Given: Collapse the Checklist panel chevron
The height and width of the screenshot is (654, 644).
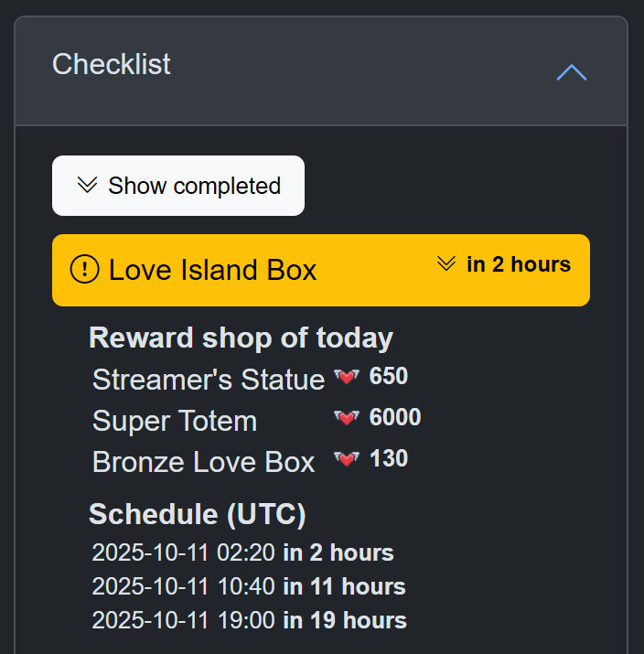Looking at the screenshot, I should pos(572,72).
